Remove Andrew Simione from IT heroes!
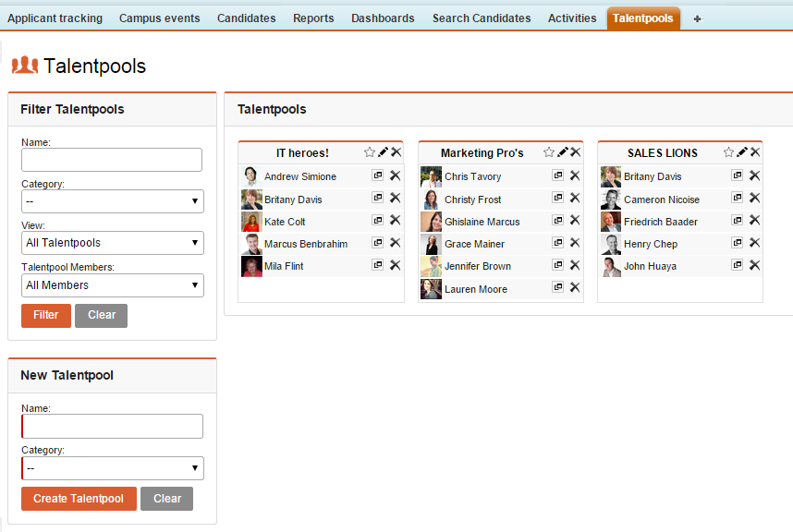The image size is (793, 532). tap(395, 175)
